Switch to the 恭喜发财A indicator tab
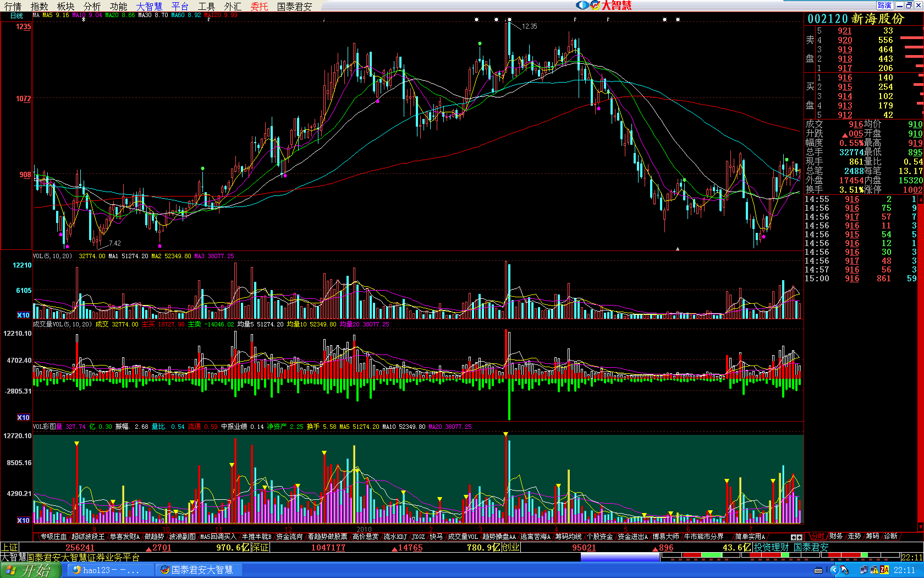924x578 pixels. click(x=125, y=537)
